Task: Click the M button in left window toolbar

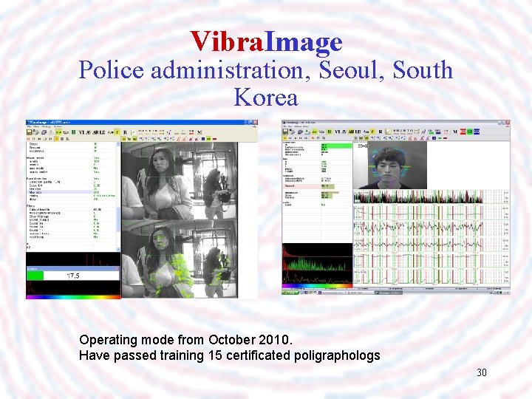Action: coord(199,132)
